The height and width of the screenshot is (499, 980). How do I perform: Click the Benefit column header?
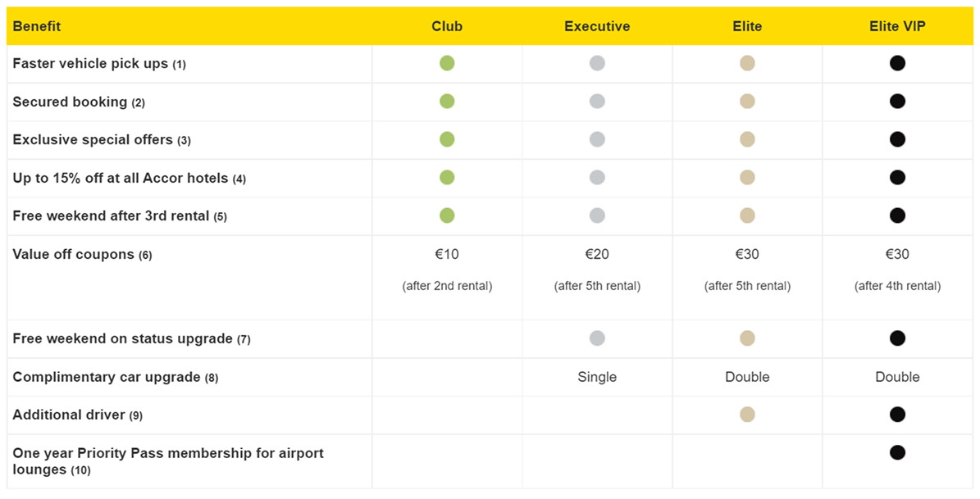tap(37, 26)
